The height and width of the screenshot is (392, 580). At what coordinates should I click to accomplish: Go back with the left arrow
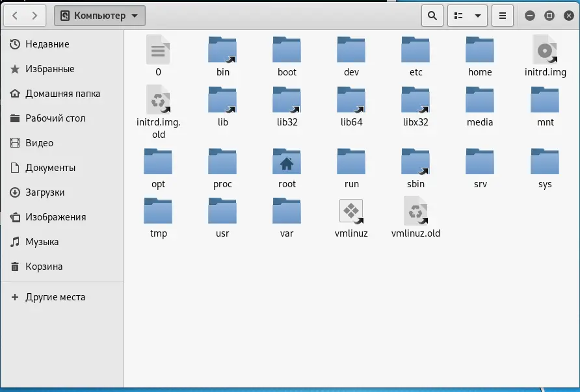click(x=15, y=16)
